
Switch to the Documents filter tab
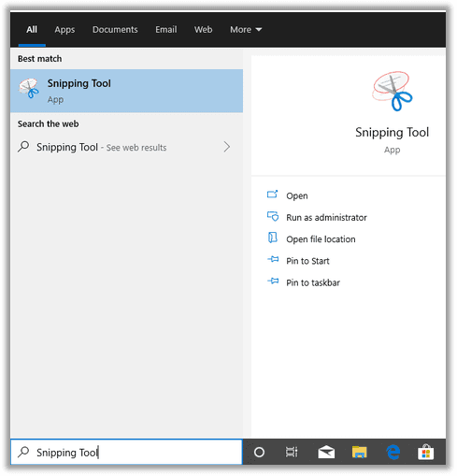tap(115, 30)
